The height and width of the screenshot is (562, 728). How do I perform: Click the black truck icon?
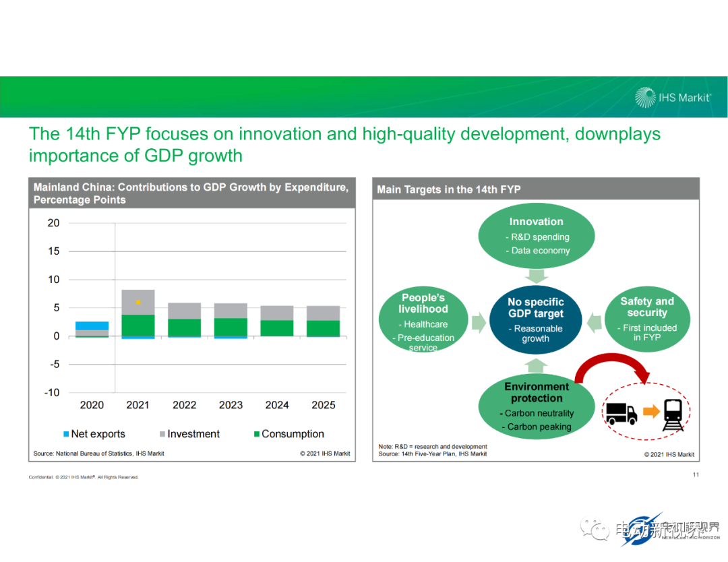(x=621, y=413)
